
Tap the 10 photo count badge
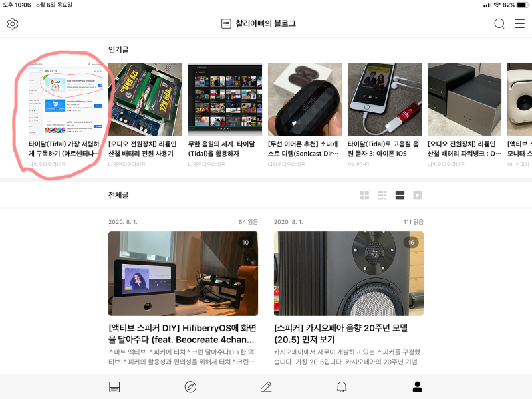point(245,243)
